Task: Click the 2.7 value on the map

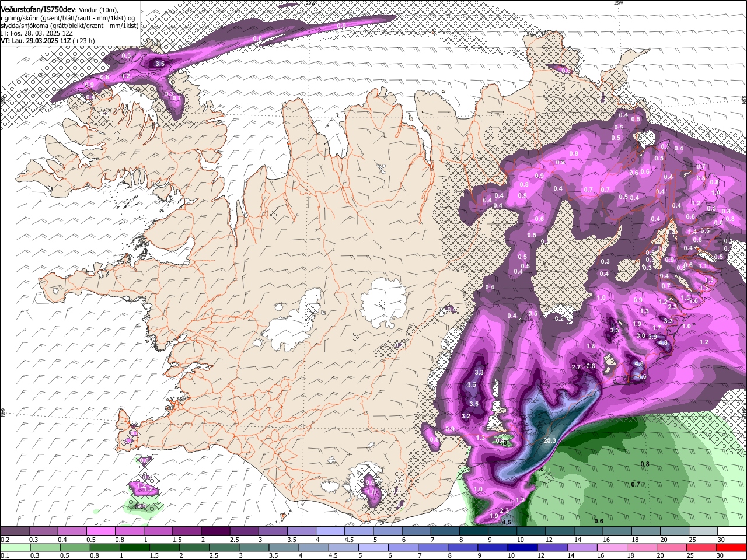Action: point(575,367)
